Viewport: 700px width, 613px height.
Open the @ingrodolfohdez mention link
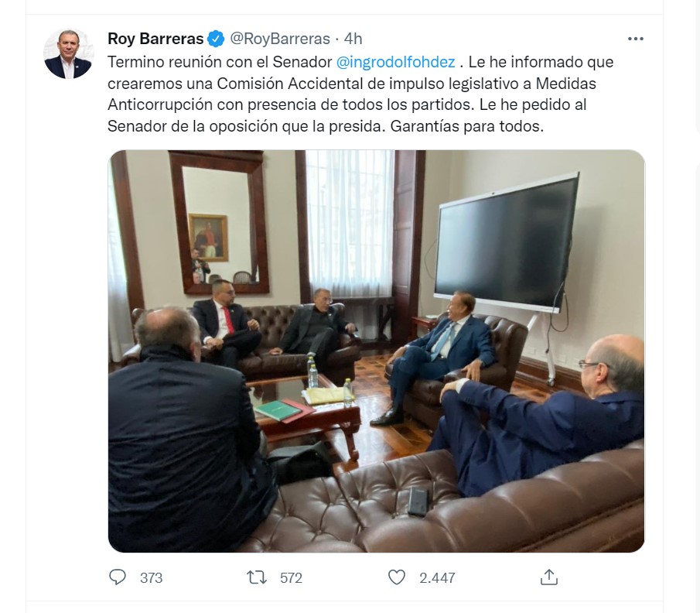[x=395, y=62]
